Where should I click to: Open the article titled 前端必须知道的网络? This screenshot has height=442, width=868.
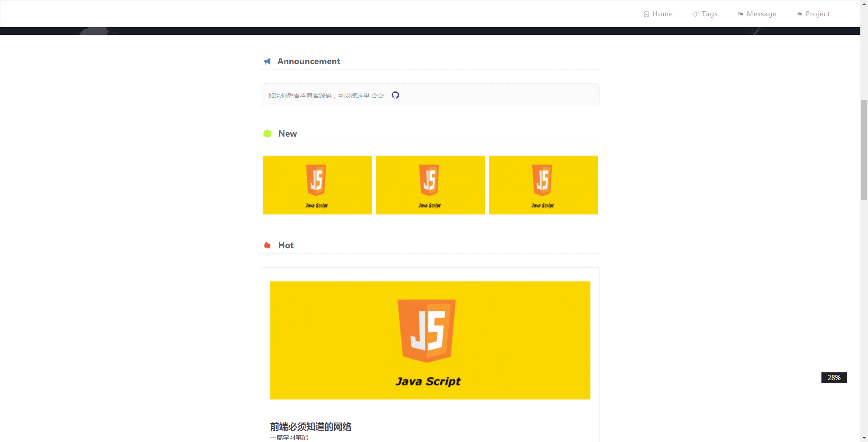point(311,427)
